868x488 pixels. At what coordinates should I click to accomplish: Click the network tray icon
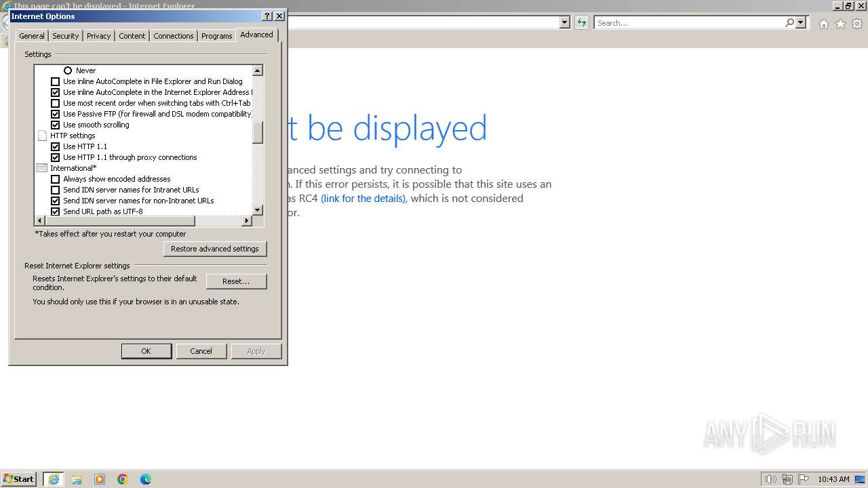coord(787,479)
